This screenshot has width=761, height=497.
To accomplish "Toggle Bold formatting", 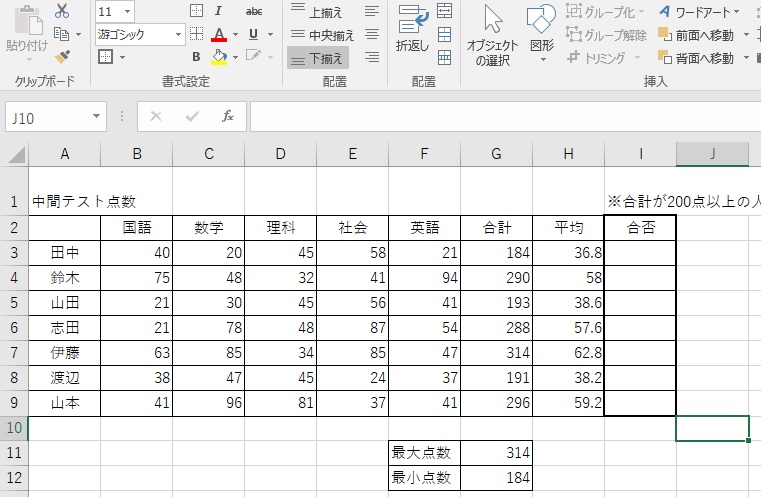I will (196, 57).
